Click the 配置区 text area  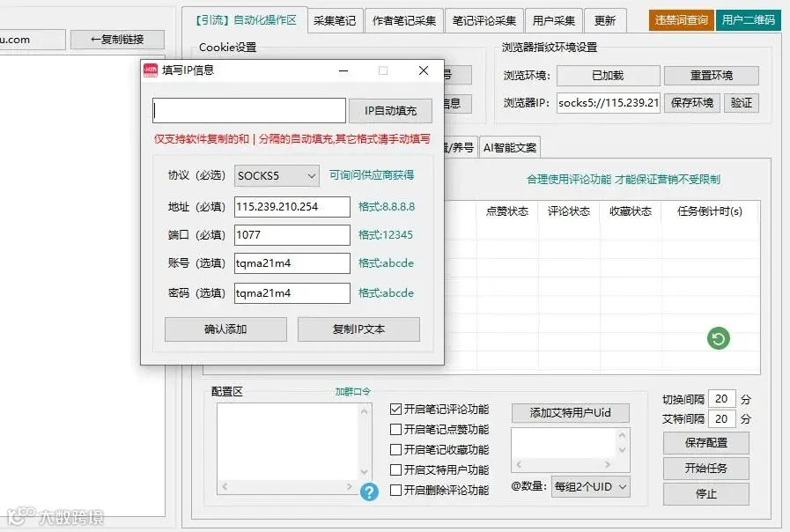(289, 442)
